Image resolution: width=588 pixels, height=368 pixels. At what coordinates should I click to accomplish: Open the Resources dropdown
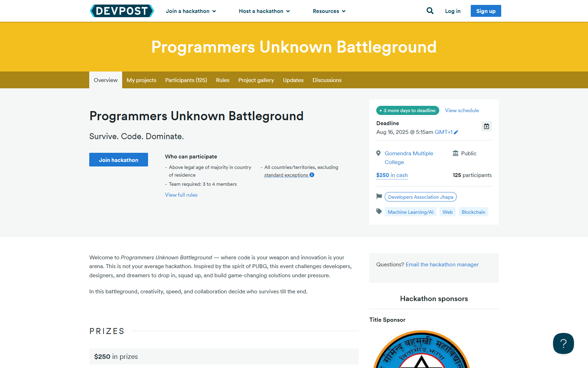point(329,11)
